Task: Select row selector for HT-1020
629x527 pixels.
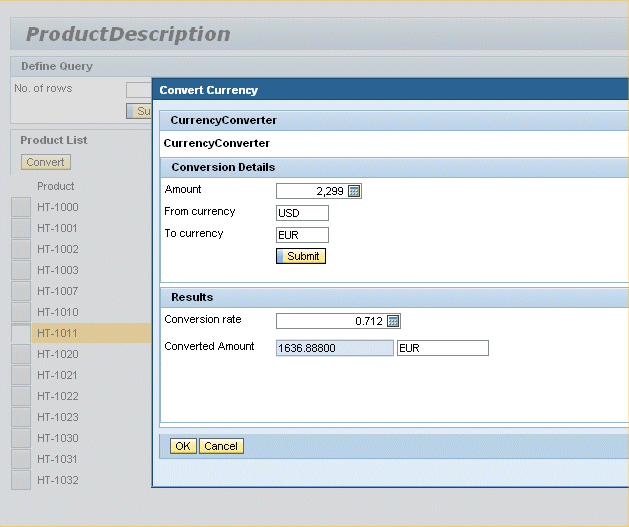Action: [21, 354]
